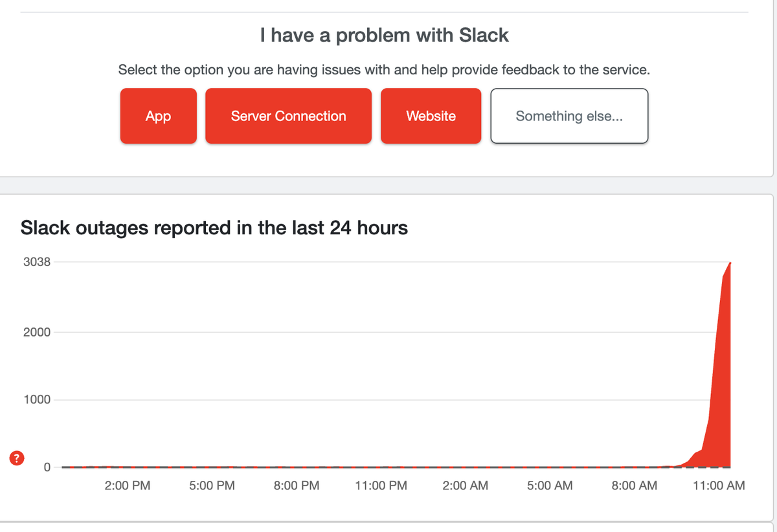Viewport: 777px width, 532px height.
Task: Choose the Something else option
Action: (x=569, y=116)
